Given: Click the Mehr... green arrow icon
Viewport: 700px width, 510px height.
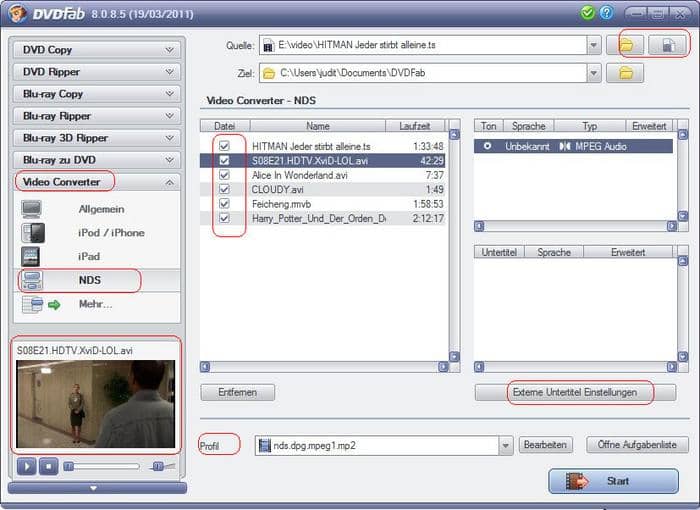Looking at the screenshot, I should point(54,305).
